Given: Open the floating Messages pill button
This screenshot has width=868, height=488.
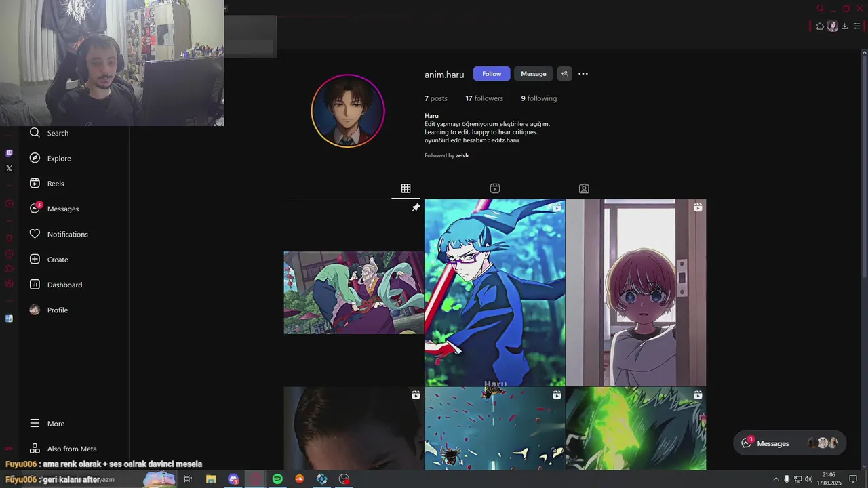Looking at the screenshot, I should (x=789, y=443).
